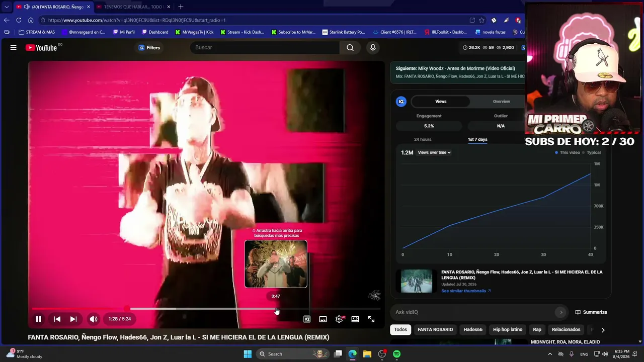Skip to the previous video
Image resolution: width=644 pixels, height=362 pixels.
pyautogui.click(x=57, y=319)
